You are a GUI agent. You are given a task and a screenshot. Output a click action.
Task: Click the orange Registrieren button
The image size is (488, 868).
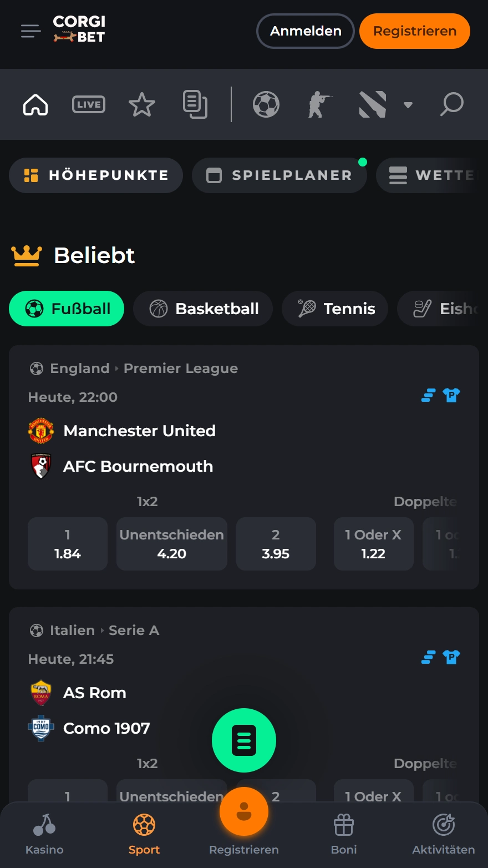pyautogui.click(x=414, y=31)
